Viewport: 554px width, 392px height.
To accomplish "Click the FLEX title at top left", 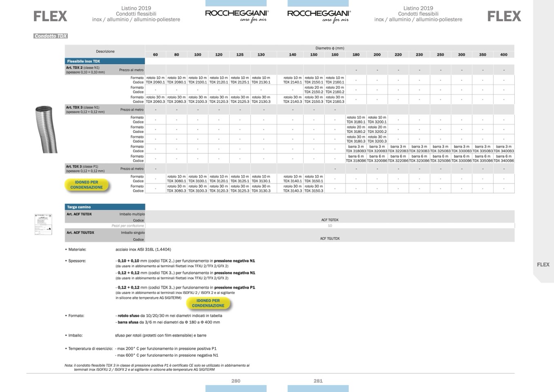I will tap(50, 16).
